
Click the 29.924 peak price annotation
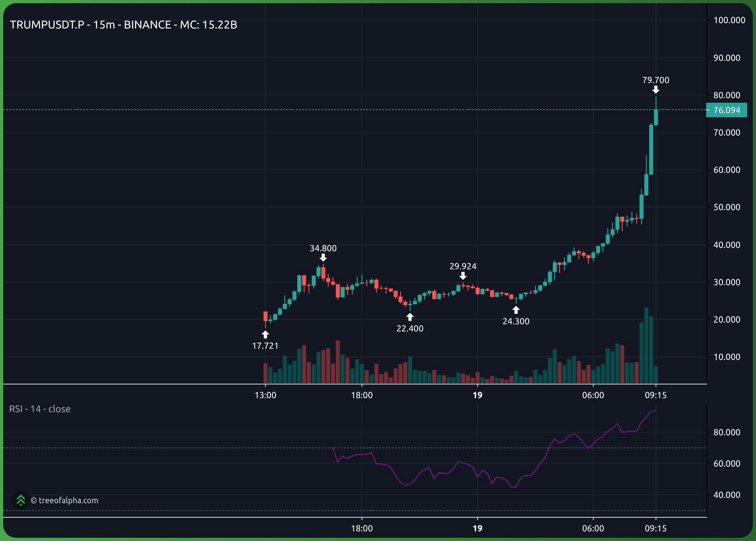coord(463,266)
